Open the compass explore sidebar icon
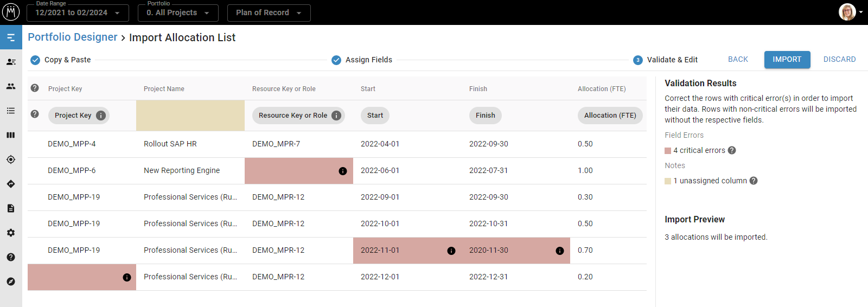 tap(11, 282)
